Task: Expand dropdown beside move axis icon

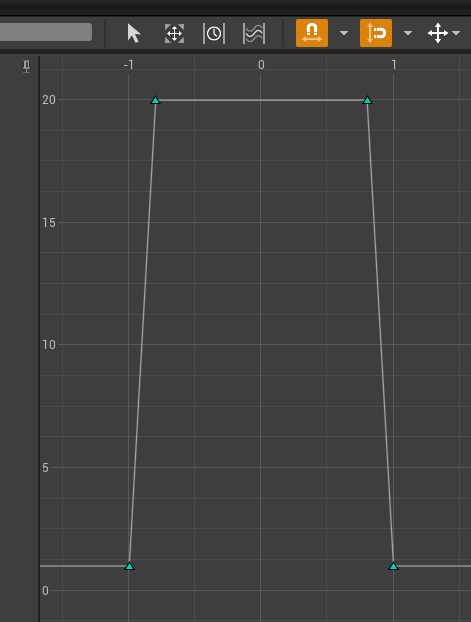Action: [x=456, y=33]
